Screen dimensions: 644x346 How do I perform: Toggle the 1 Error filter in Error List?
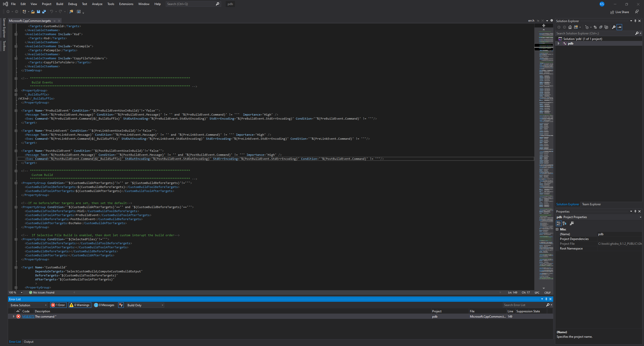(x=58, y=305)
